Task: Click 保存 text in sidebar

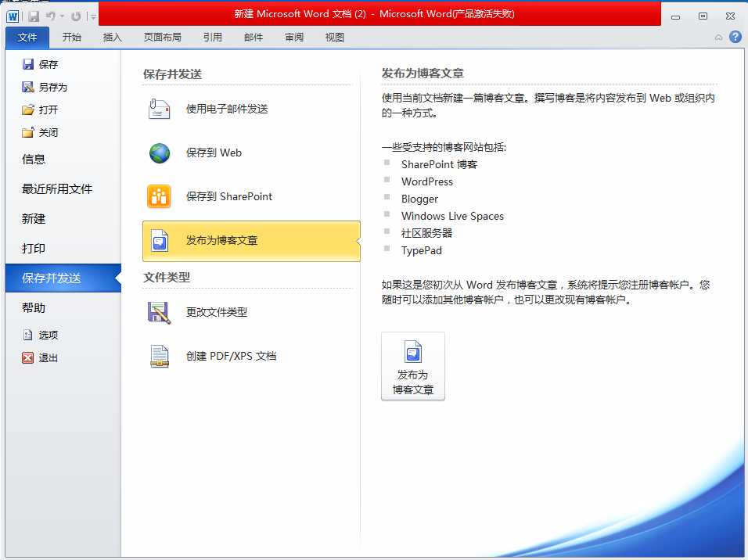Action: [x=49, y=64]
